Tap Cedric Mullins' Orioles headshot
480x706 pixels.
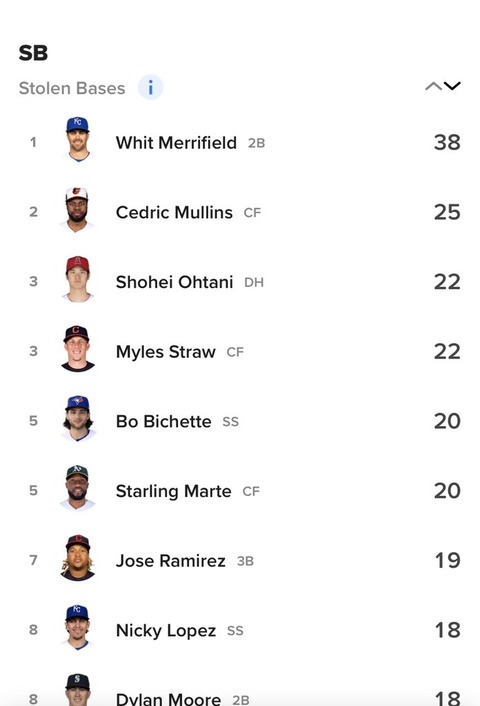click(77, 209)
